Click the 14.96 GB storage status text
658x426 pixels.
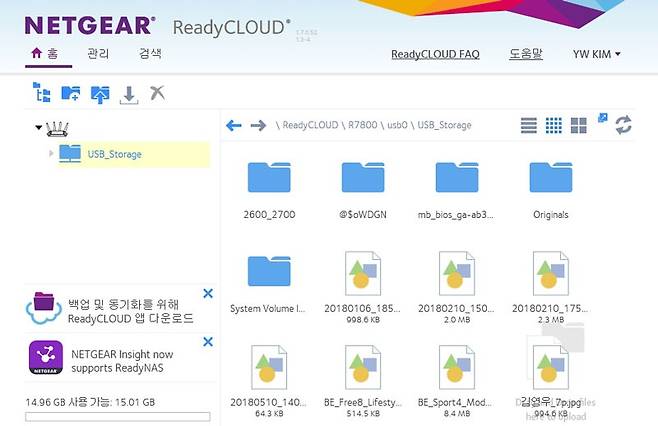(x=90, y=402)
